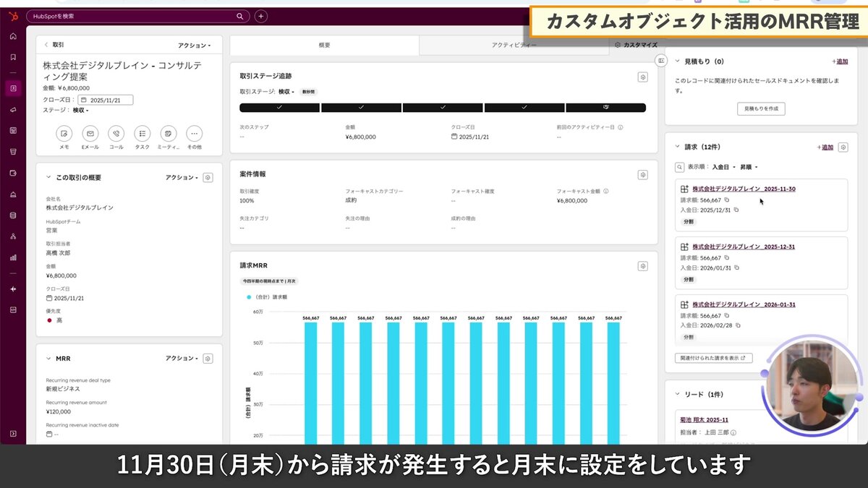This screenshot has height=488, width=868.
Task: Open the Eメール compose icon
Action: [x=90, y=134]
